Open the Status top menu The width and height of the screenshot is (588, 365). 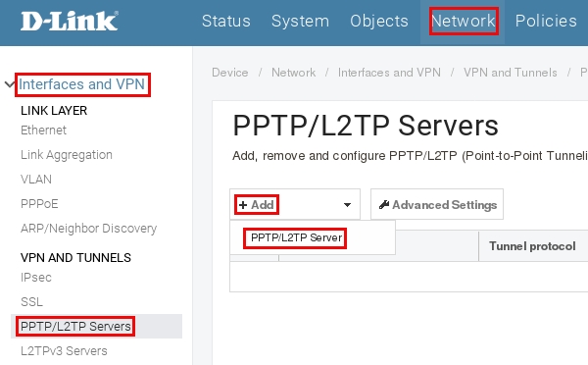[226, 21]
